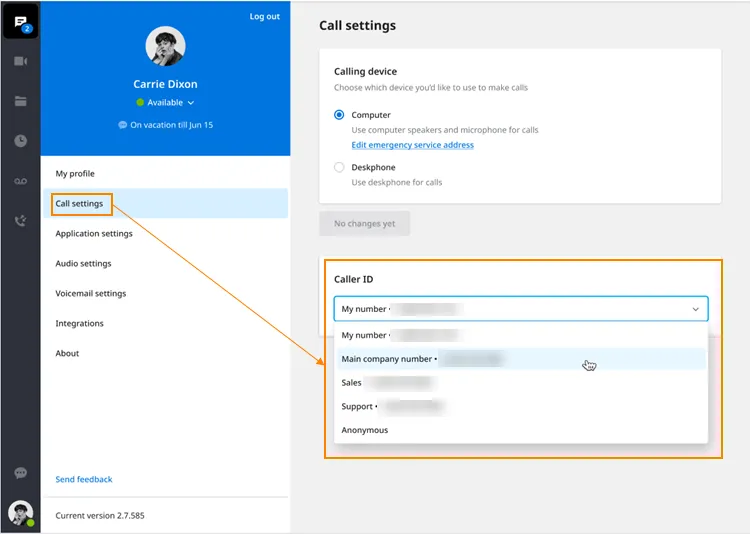750x534 pixels.
Task: Open the Caller ID My number combo box
Action: coord(521,309)
